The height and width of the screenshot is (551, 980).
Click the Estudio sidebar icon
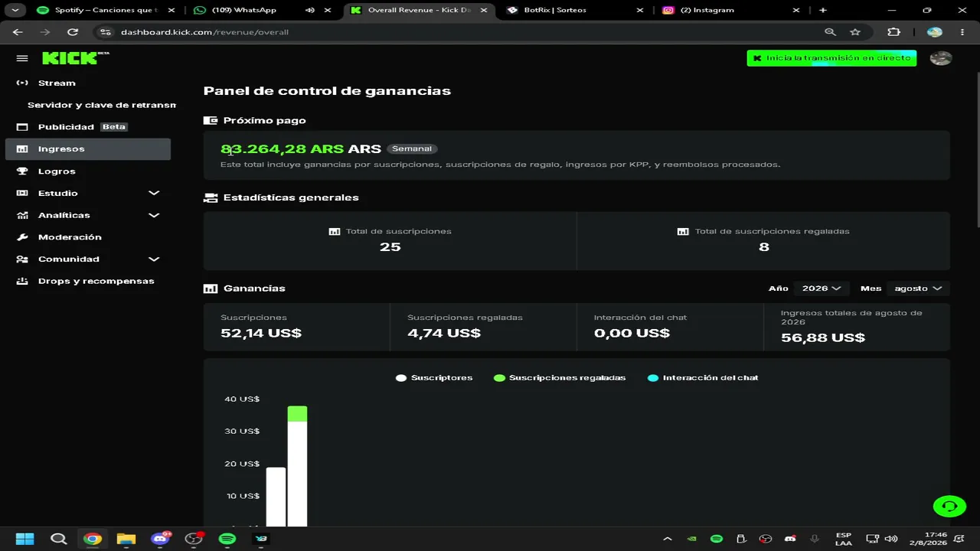pos(22,193)
